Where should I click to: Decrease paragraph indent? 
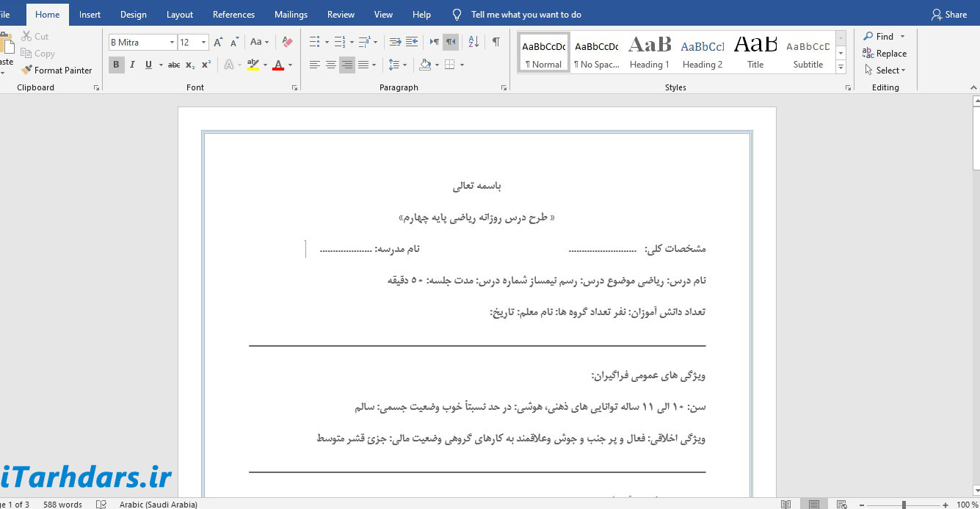pyautogui.click(x=396, y=42)
